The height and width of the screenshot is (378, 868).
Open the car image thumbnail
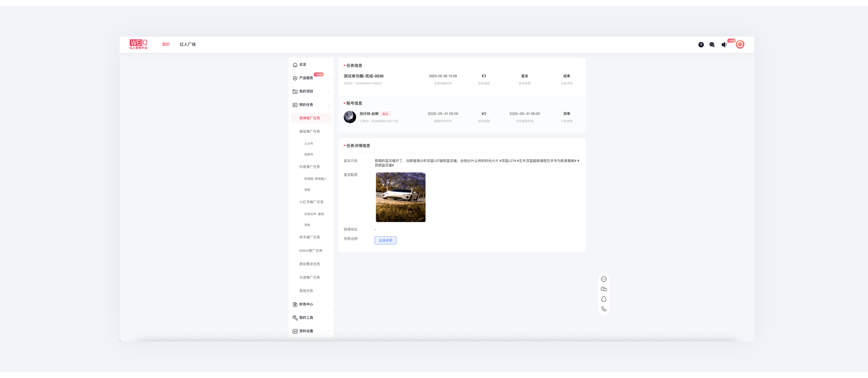pyautogui.click(x=401, y=197)
